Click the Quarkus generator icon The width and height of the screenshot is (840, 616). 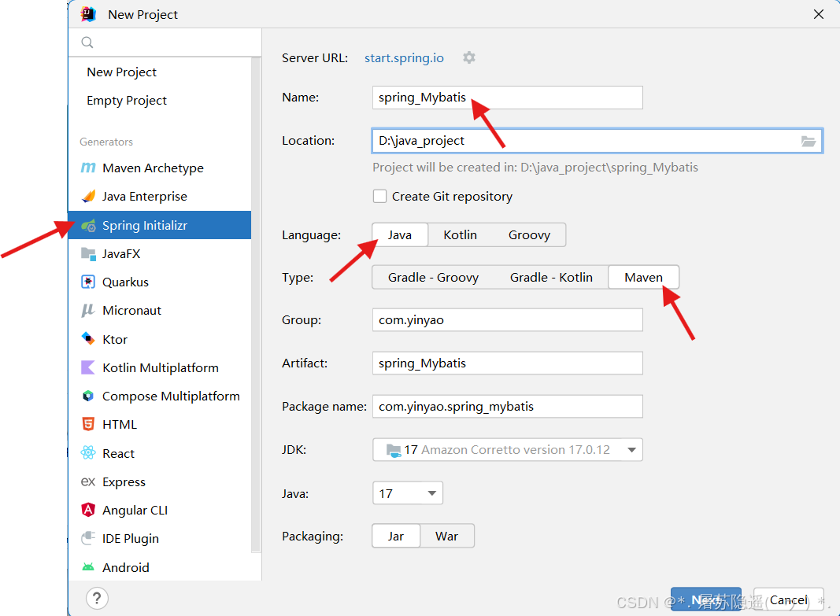tap(88, 282)
